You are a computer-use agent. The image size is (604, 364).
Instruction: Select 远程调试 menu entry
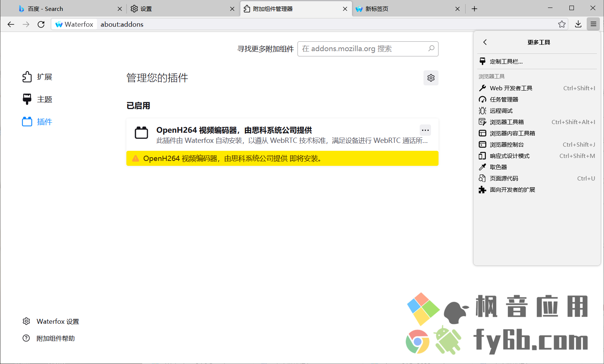(537, 111)
